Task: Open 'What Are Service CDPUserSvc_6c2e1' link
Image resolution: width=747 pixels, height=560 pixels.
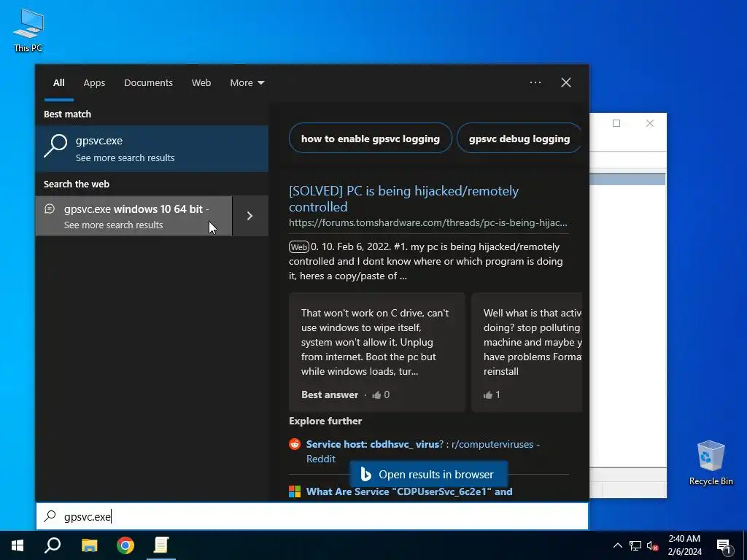Action: click(409, 491)
